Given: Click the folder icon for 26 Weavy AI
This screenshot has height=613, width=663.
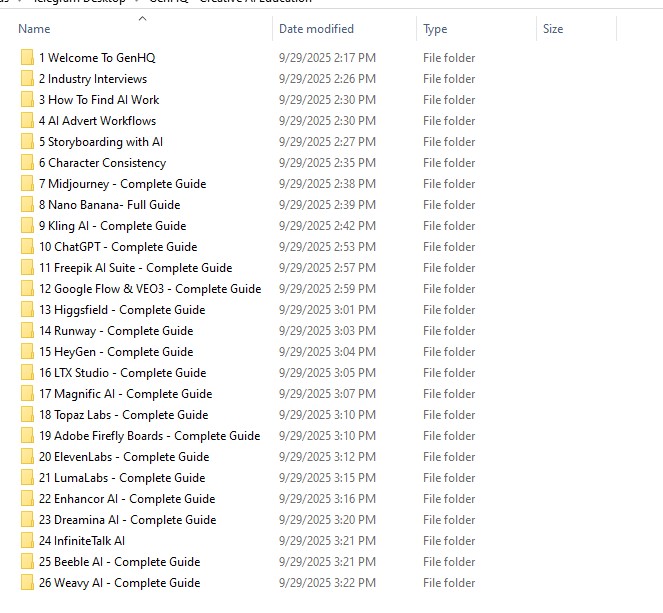Looking at the screenshot, I should (x=27, y=583).
